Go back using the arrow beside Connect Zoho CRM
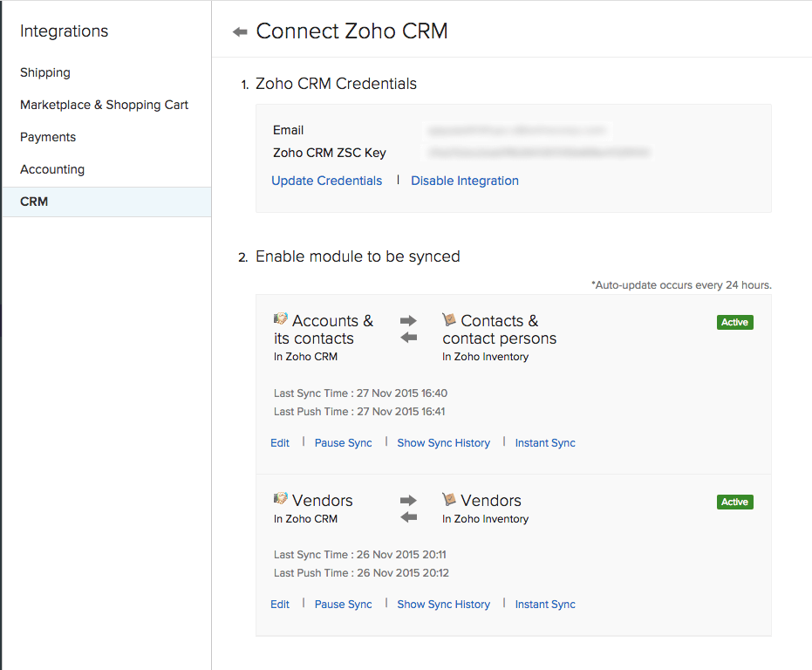This screenshot has width=812, height=670. pos(240,32)
